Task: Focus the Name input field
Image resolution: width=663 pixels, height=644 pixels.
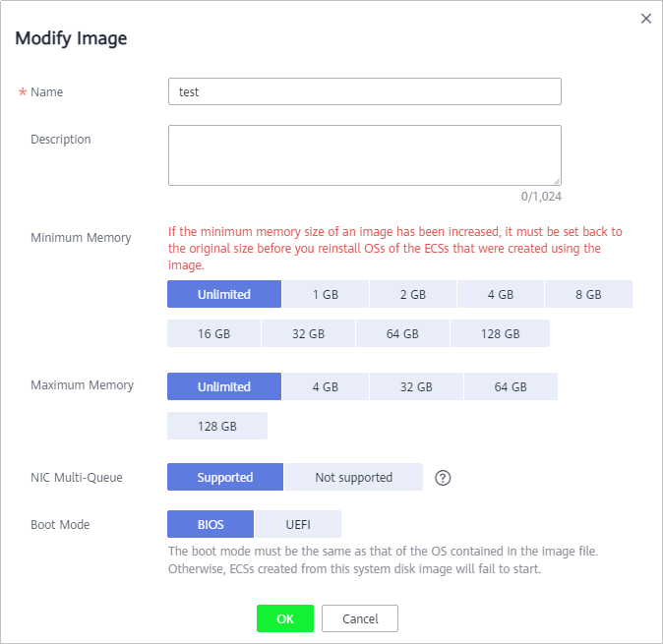Action: click(365, 91)
